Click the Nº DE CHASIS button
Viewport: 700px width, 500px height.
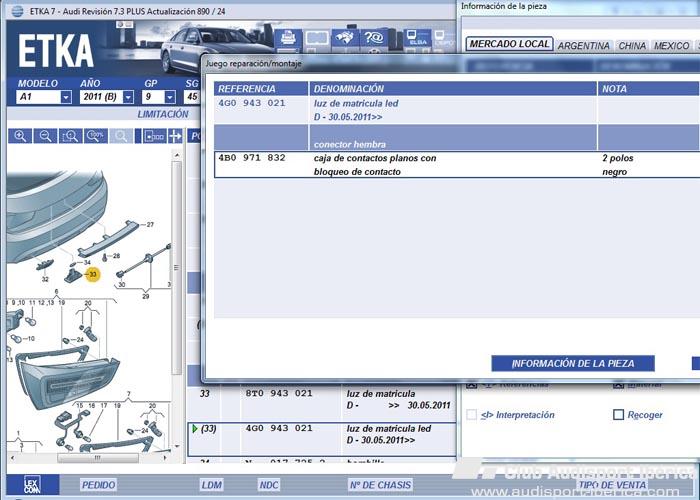pos(380,485)
